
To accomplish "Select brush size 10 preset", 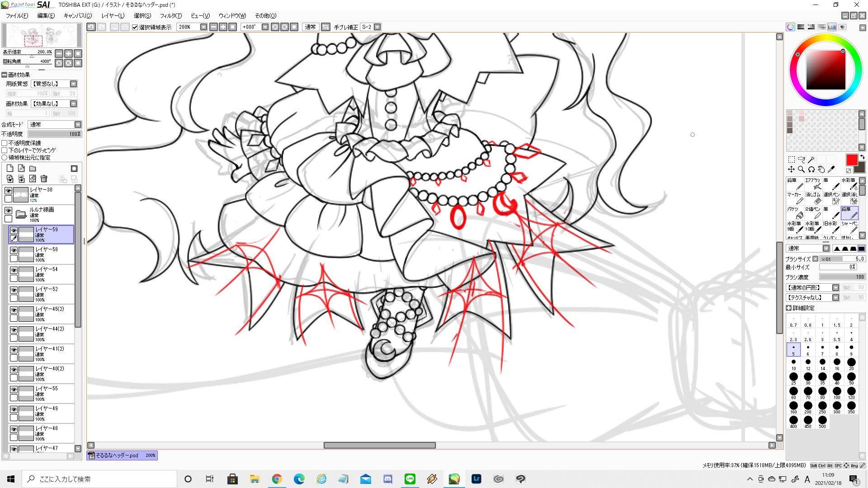I will click(793, 362).
